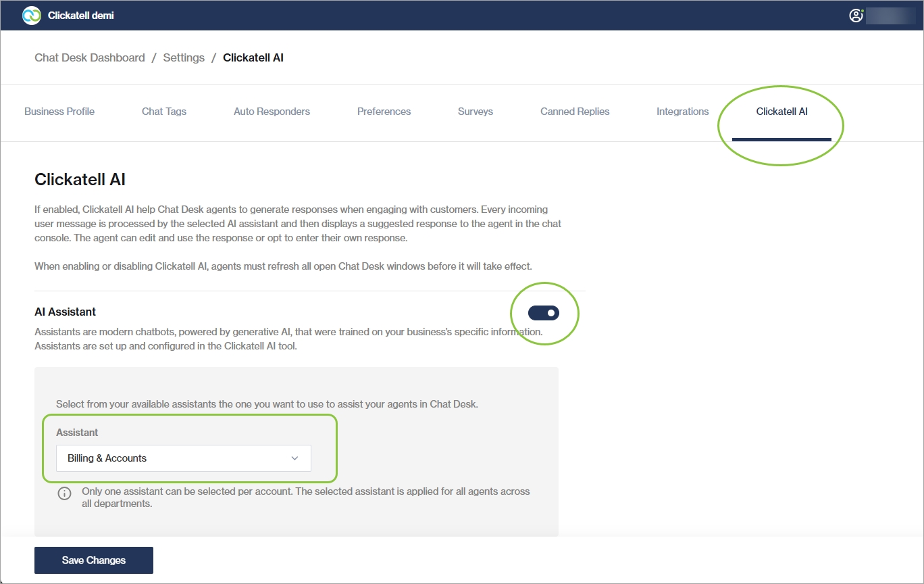Click the Clickatell logo icon
Screen dimensions: 924x584
click(31, 16)
